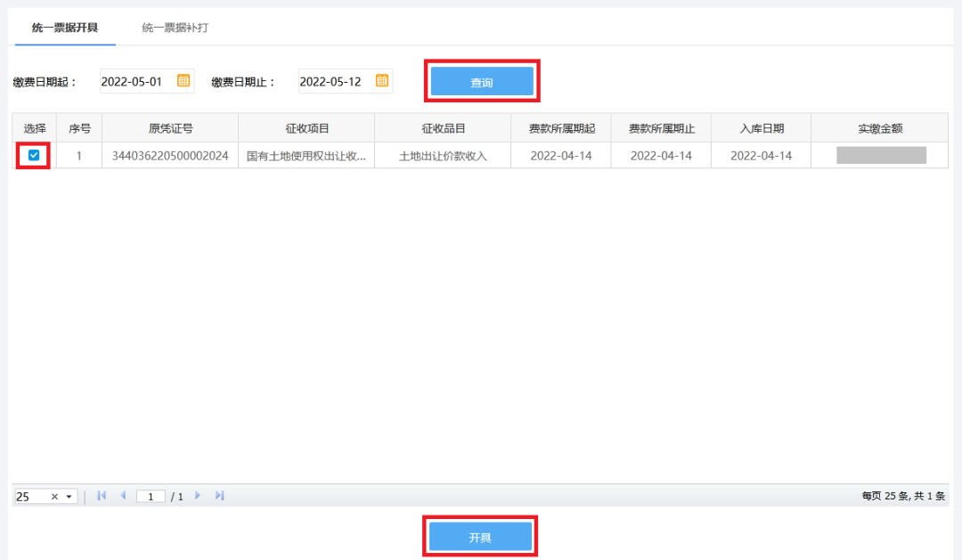Click the 序号 cell showing 1
The height and width of the screenshot is (560, 962).
pyautogui.click(x=79, y=156)
